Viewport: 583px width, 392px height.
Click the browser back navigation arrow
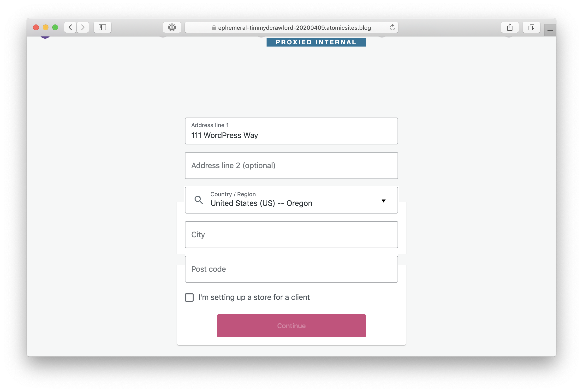[70, 28]
